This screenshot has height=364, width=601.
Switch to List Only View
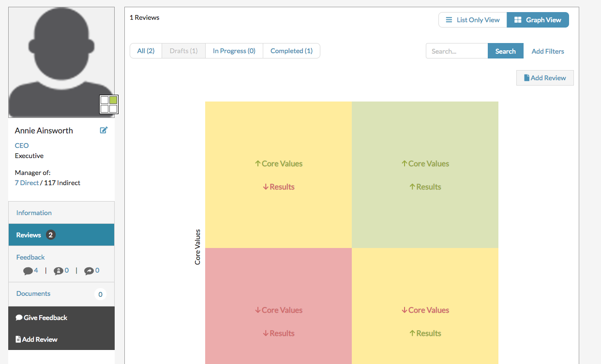click(x=473, y=20)
